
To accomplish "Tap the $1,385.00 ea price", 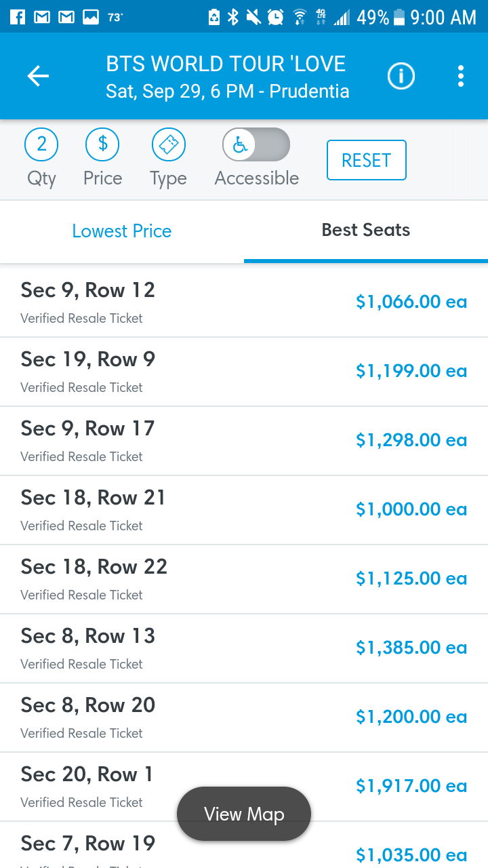I will (411, 648).
